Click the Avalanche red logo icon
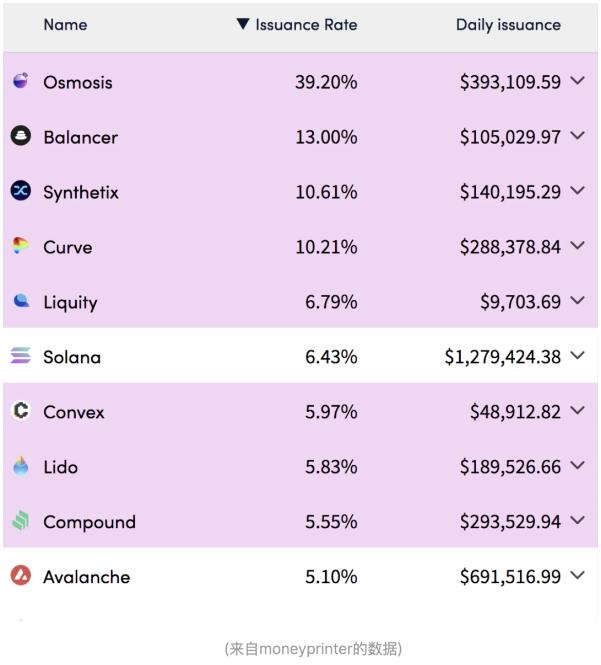 click(x=20, y=576)
